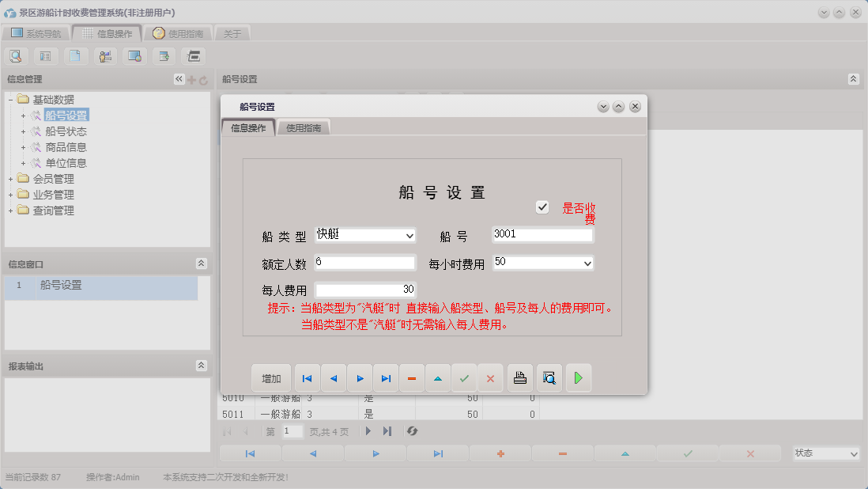Select the user presentation toolbar icon
Viewport: 868px width, 489px height.
click(x=104, y=56)
